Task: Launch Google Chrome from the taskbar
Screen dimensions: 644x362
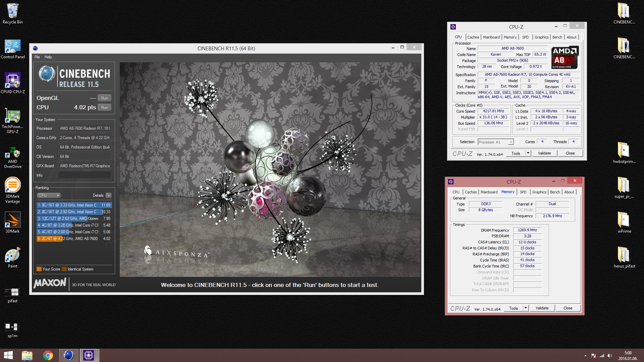Action: (48, 355)
